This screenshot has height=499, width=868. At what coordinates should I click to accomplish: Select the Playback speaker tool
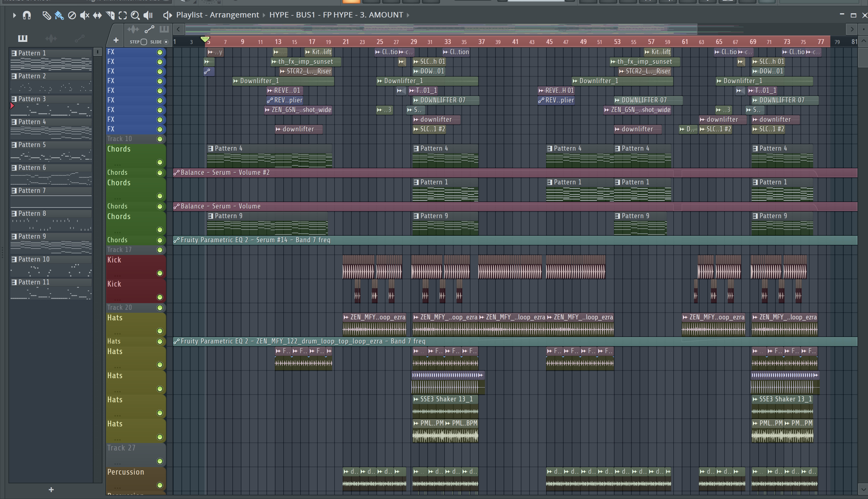click(148, 15)
